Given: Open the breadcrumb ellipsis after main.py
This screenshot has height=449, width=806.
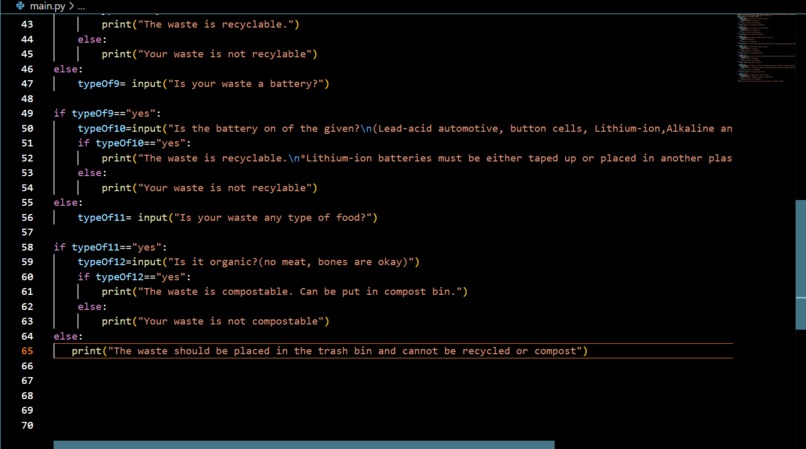Looking at the screenshot, I should (x=81, y=7).
